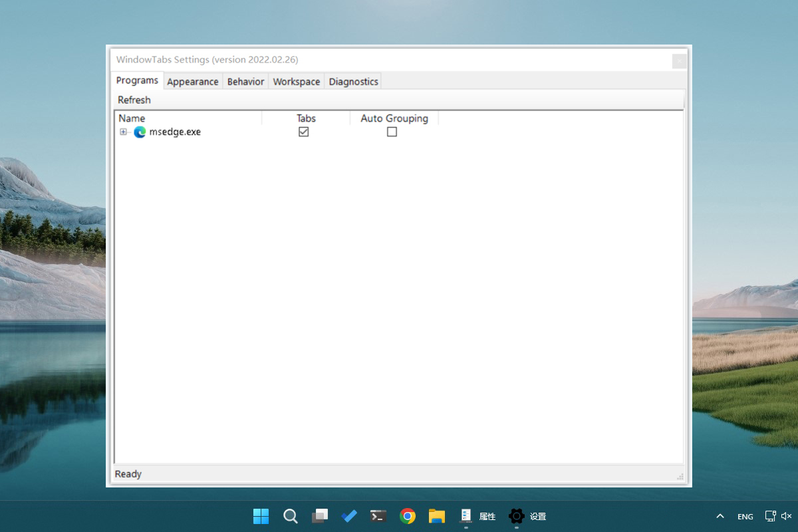The width and height of the screenshot is (798, 532).
Task: Open the Windows Start menu
Action: tap(261, 516)
